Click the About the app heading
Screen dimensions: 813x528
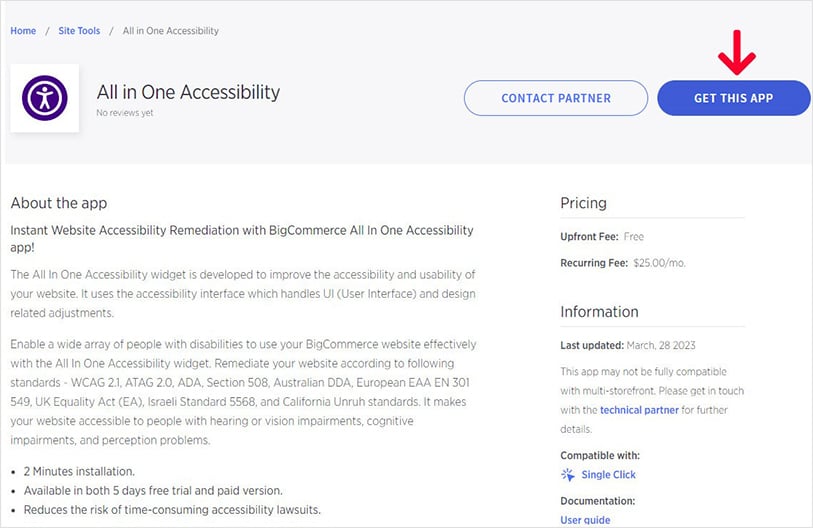58,203
